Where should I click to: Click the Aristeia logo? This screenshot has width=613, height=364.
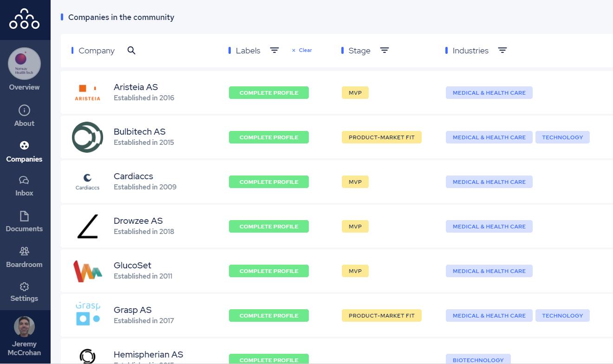tap(87, 92)
